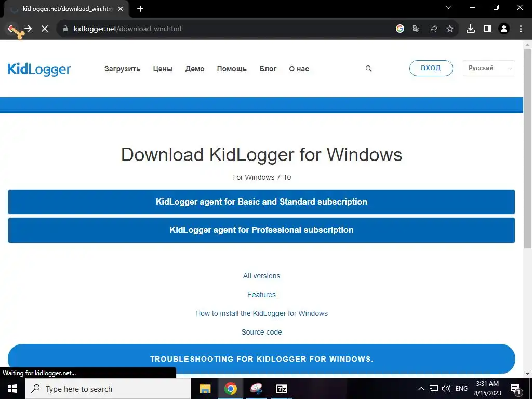Open a new tab with plus button
The image size is (532, 399).
click(140, 9)
